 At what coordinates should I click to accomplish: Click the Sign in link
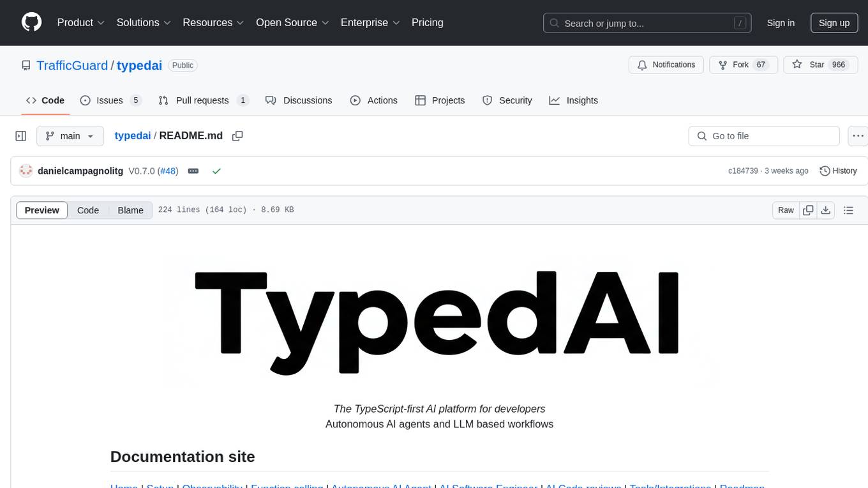tap(781, 23)
